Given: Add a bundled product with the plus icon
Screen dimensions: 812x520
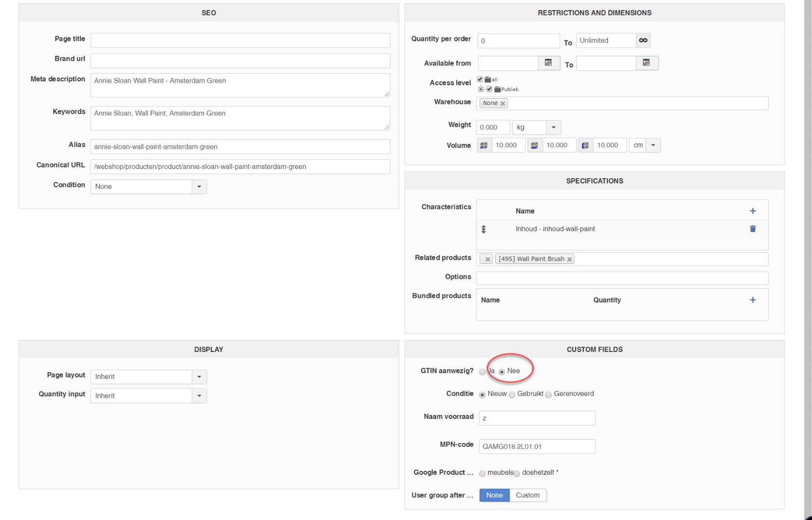Looking at the screenshot, I should pyautogui.click(x=753, y=300).
